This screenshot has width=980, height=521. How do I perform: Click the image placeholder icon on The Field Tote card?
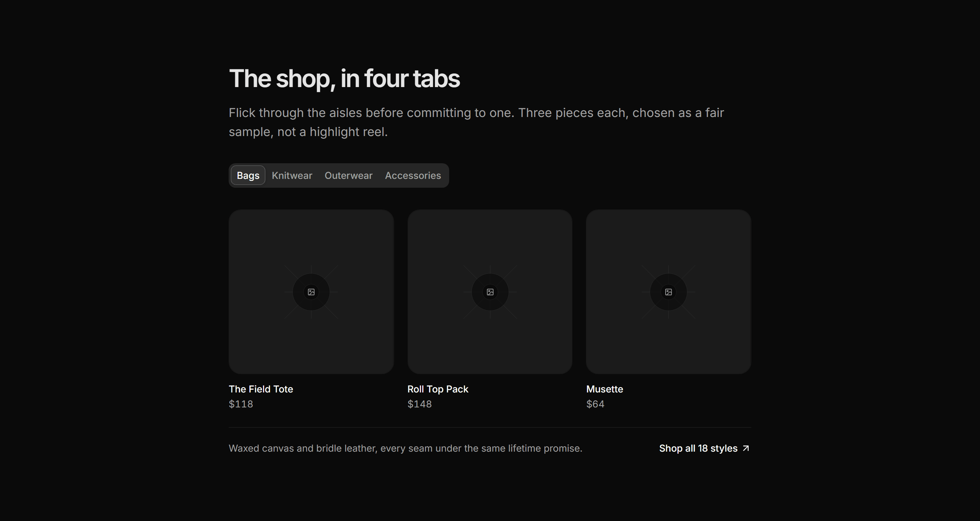click(x=311, y=292)
